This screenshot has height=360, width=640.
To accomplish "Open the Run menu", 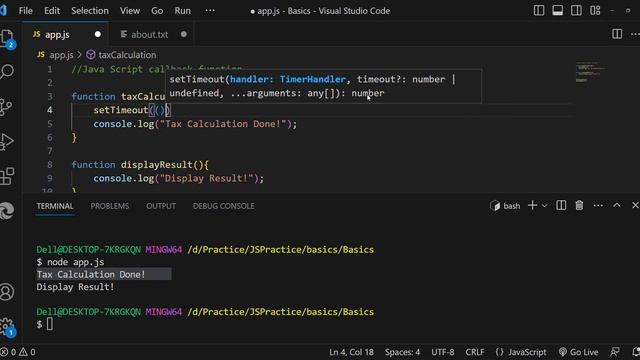I will click(182, 11).
